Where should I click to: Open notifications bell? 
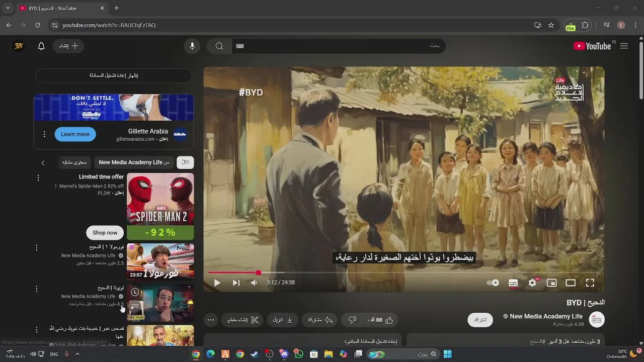click(41, 46)
